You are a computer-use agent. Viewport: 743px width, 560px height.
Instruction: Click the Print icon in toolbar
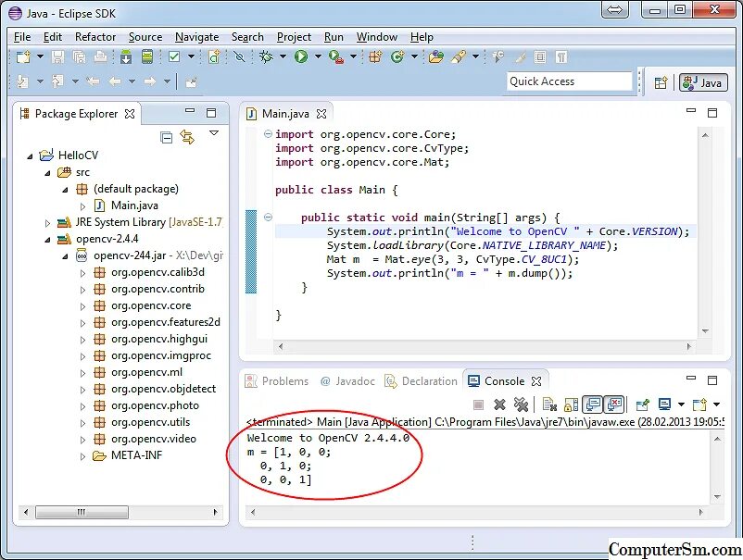click(x=100, y=56)
